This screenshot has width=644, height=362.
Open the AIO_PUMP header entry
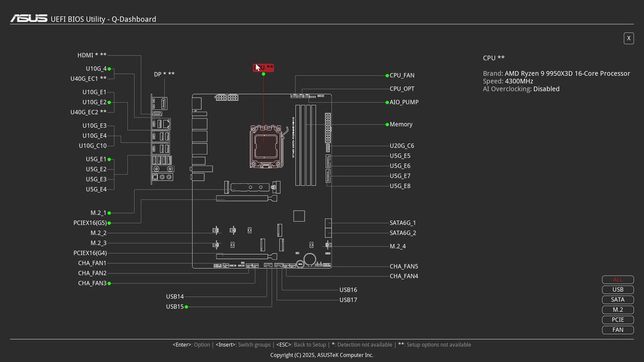point(404,103)
